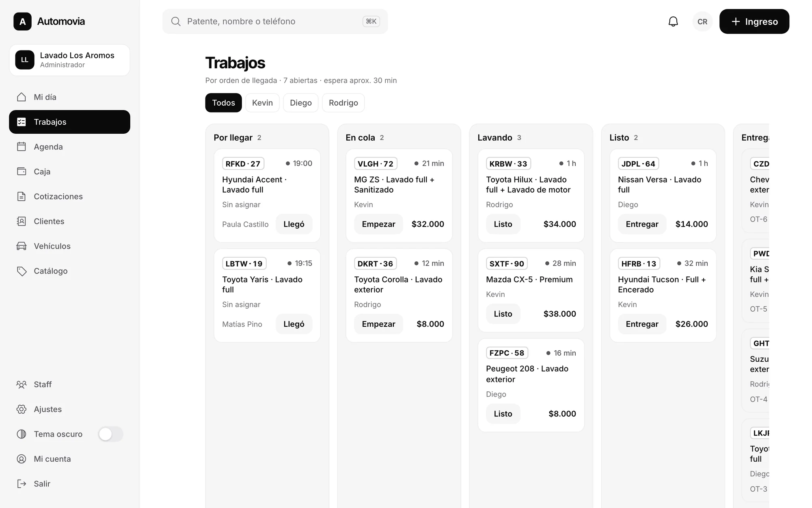Mark LBTW·19 Toyota Yaris as Llegó

click(x=294, y=324)
